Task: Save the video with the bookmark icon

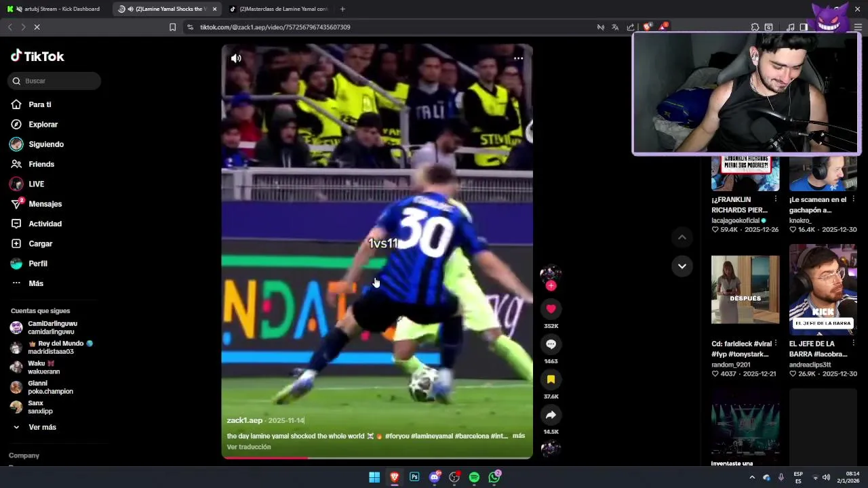Action: (551, 380)
